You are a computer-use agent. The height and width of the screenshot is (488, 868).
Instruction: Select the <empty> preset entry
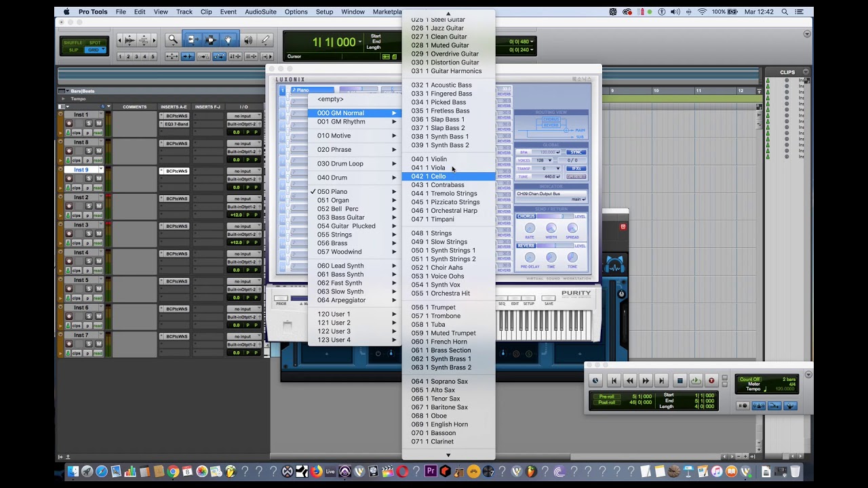click(x=354, y=99)
